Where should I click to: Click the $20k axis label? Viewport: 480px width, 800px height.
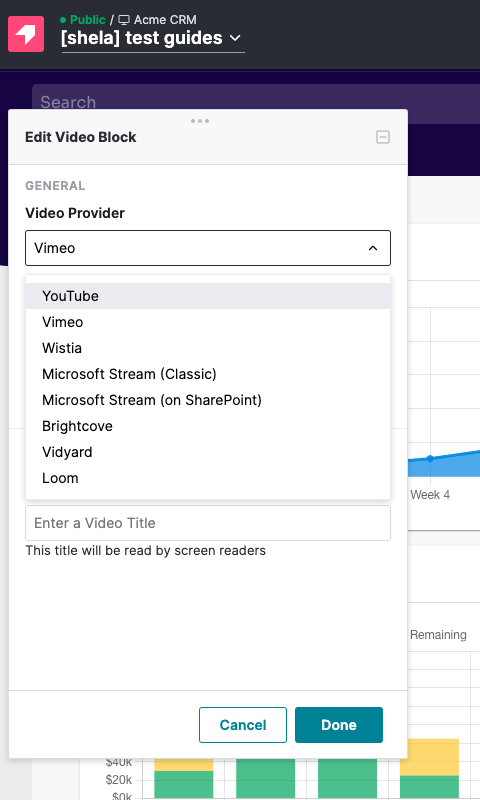click(x=118, y=780)
